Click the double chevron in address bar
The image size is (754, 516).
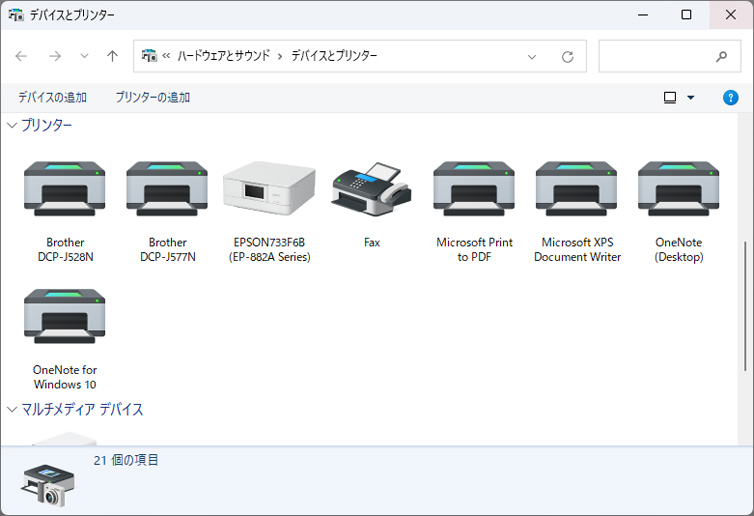point(166,56)
